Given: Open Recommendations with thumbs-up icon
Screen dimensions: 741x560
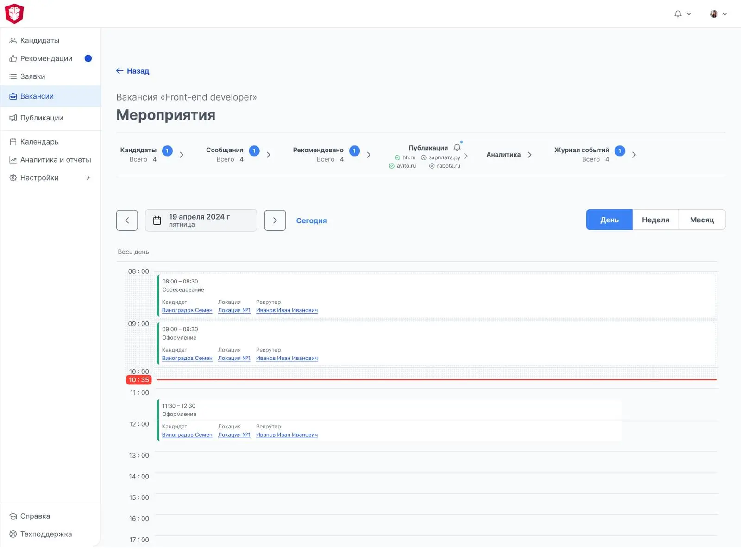Looking at the screenshot, I should point(46,58).
